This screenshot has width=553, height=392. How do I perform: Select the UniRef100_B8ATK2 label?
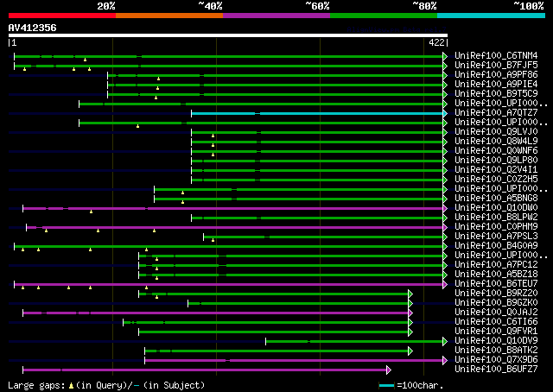click(496, 351)
